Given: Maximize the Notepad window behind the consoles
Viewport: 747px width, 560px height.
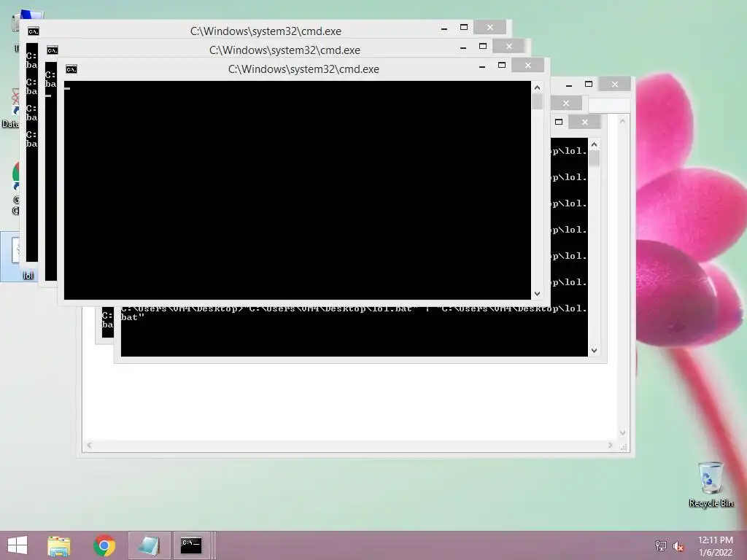Looking at the screenshot, I should (589, 85).
